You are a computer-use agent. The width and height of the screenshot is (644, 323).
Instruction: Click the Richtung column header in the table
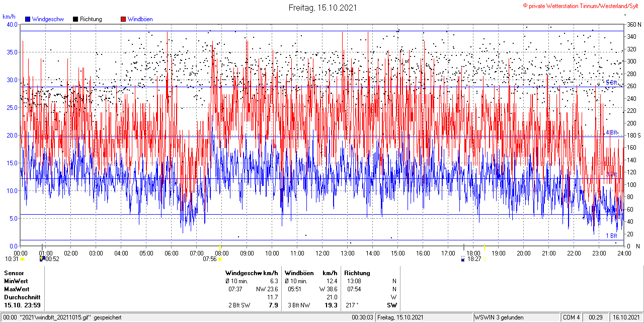357,273
